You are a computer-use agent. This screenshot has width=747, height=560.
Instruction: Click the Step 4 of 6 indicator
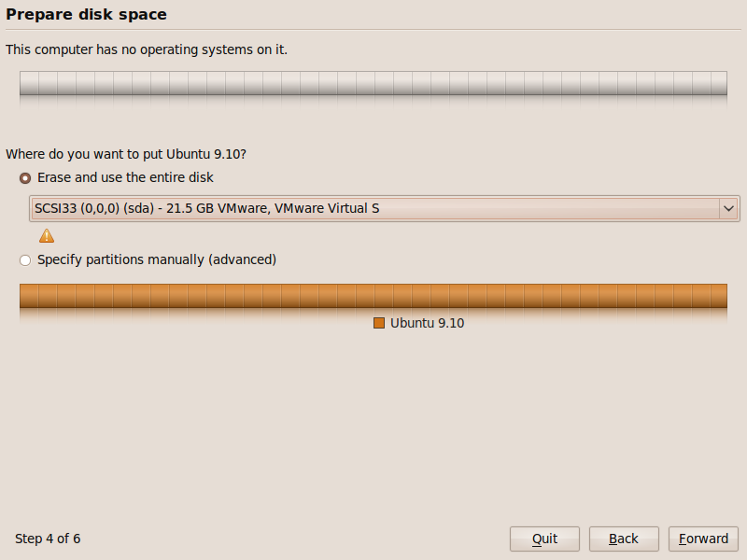pos(48,539)
